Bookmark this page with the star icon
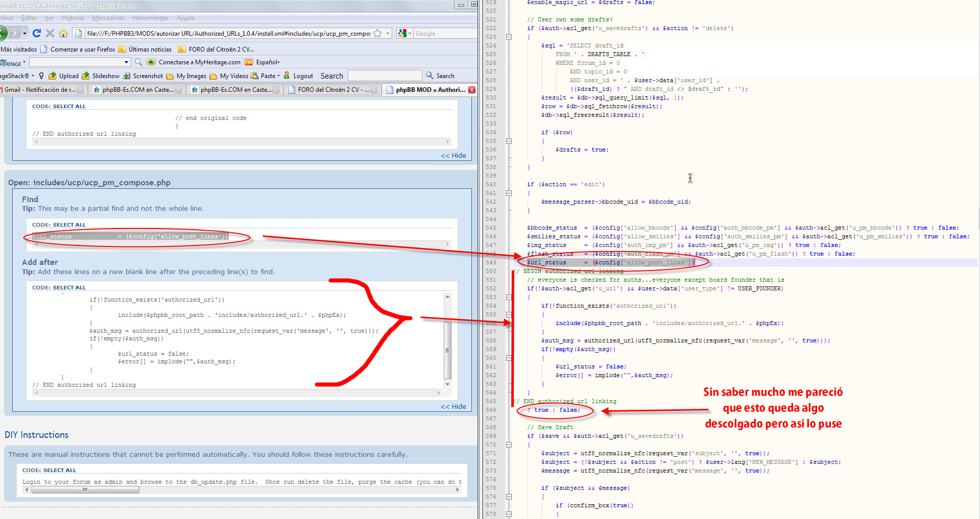The width and height of the screenshot is (980, 519). 377,33
